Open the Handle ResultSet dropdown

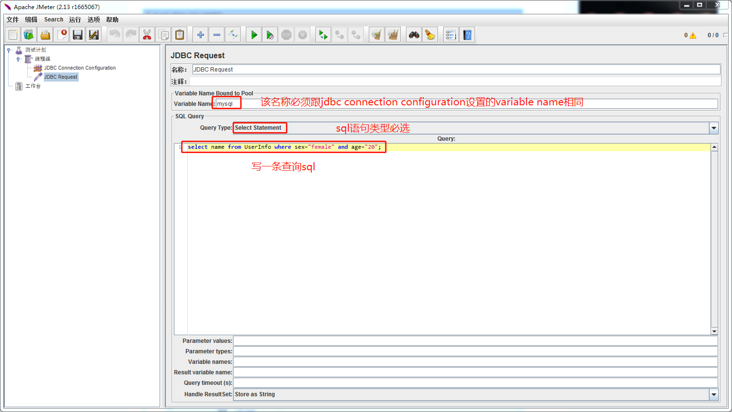coord(713,394)
